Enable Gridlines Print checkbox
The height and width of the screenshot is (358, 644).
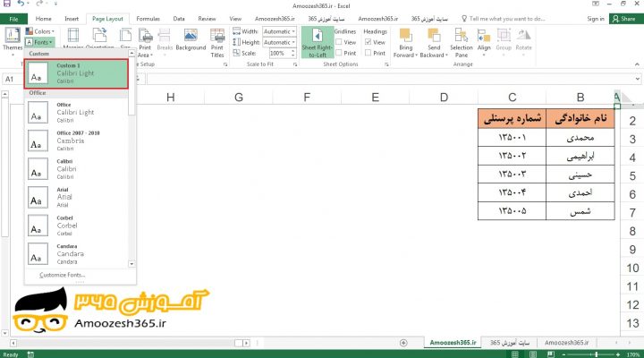339,53
